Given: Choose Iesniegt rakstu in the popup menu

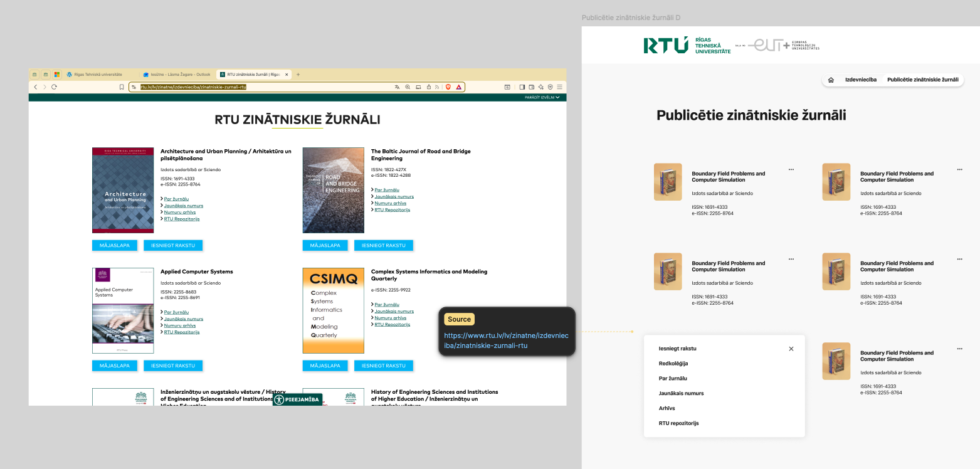Looking at the screenshot, I should (x=678, y=349).
